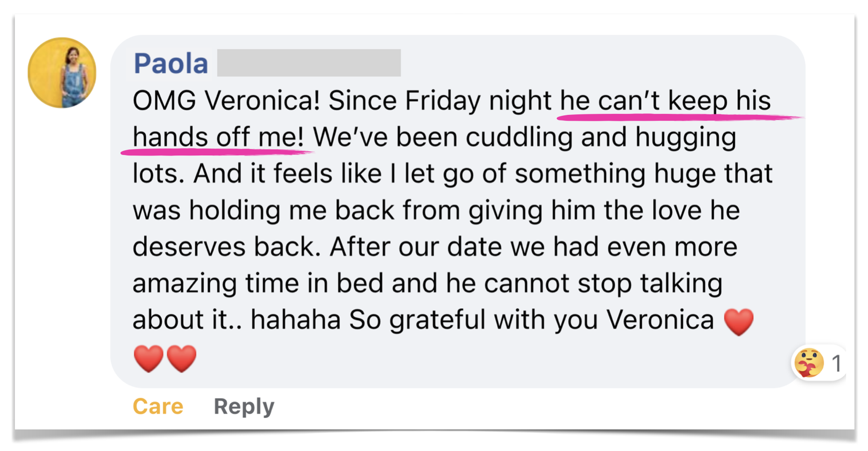Click the word "hahaha" in the comment
The image size is (868, 451).
tap(295, 320)
